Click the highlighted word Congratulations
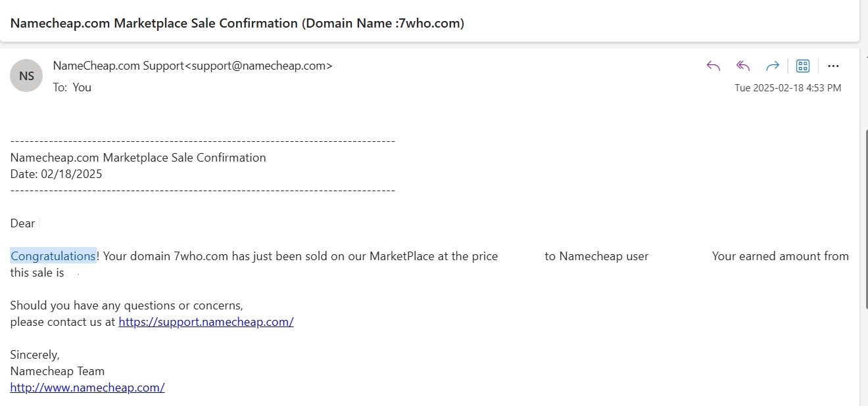 pos(53,256)
